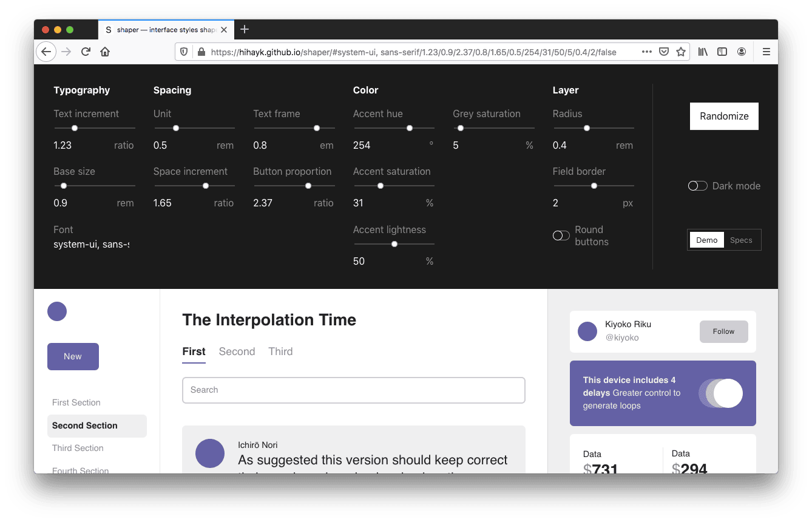
Task: Show sidebars using the sidebar icon
Action: (x=722, y=52)
